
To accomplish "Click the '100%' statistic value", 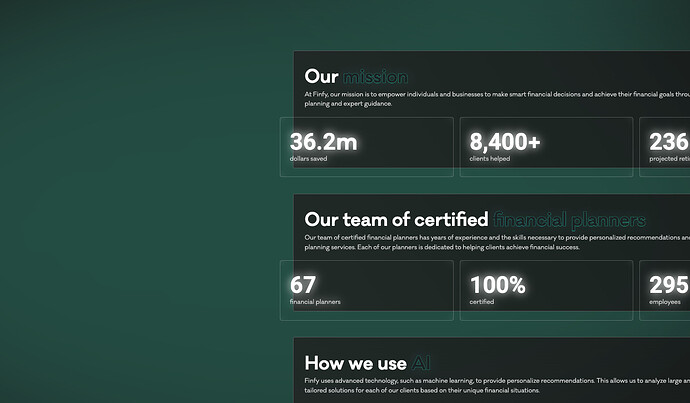I will pos(498,285).
